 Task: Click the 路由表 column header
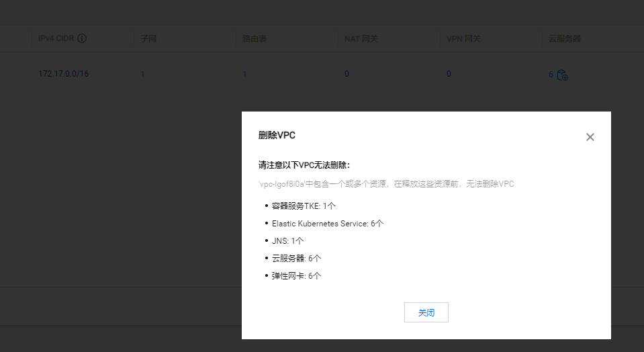(x=255, y=38)
